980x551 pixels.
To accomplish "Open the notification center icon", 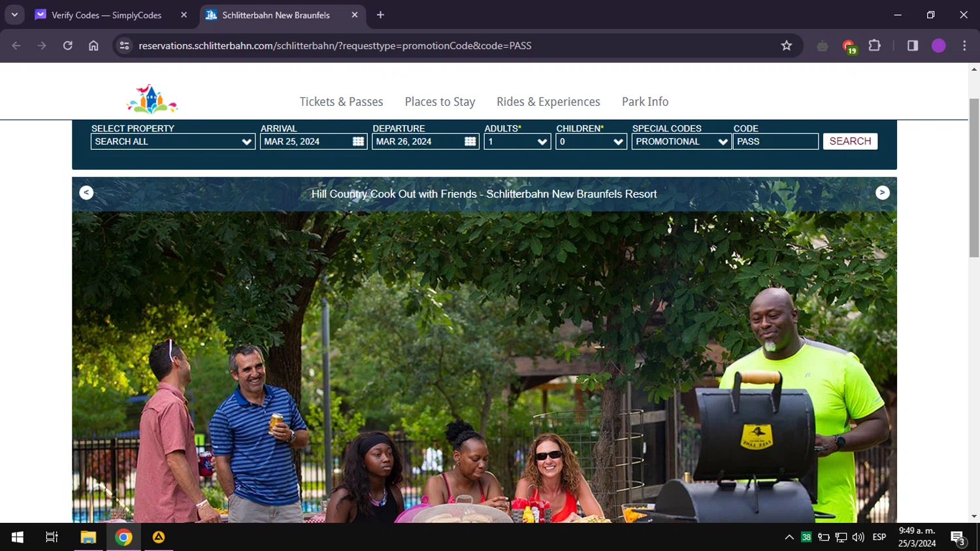I will point(958,538).
